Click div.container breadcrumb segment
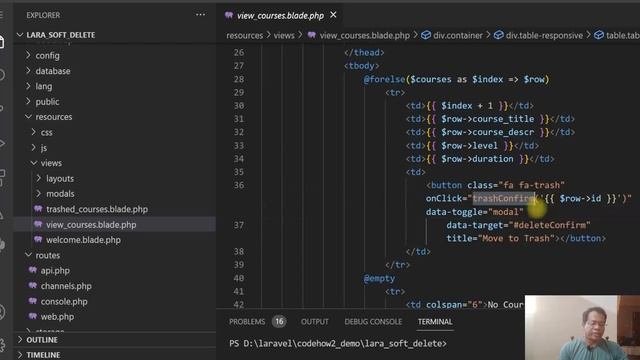This screenshot has width=640, height=360. [458, 36]
